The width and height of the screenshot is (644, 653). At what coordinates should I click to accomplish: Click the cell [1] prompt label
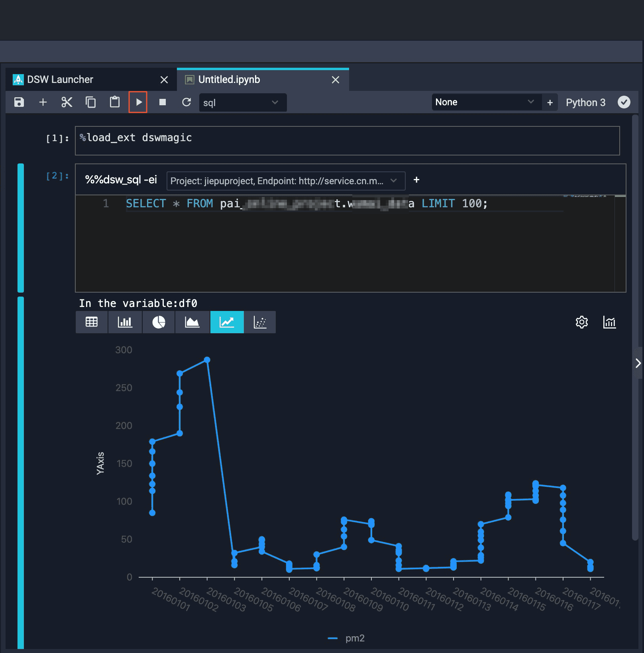tap(57, 138)
